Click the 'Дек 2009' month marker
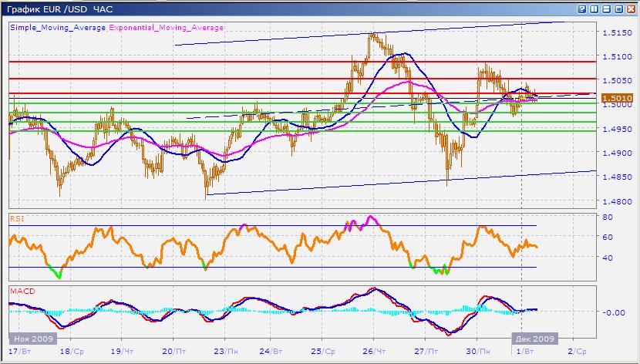Screen dimensions: 640x364 (534, 339)
